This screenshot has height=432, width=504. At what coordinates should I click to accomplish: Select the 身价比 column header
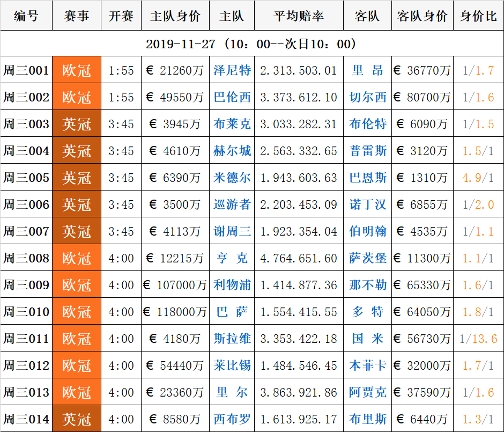[478, 16]
